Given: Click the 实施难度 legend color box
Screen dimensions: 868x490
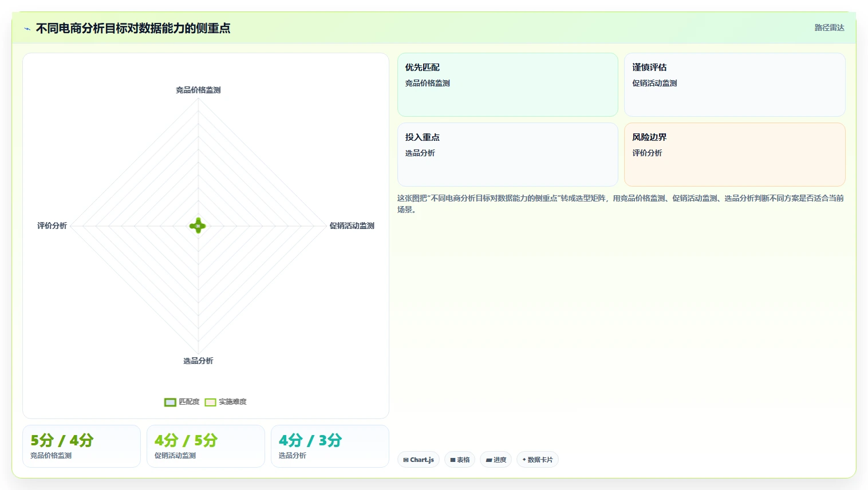Looking at the screenshot, I should coord(211,402).
